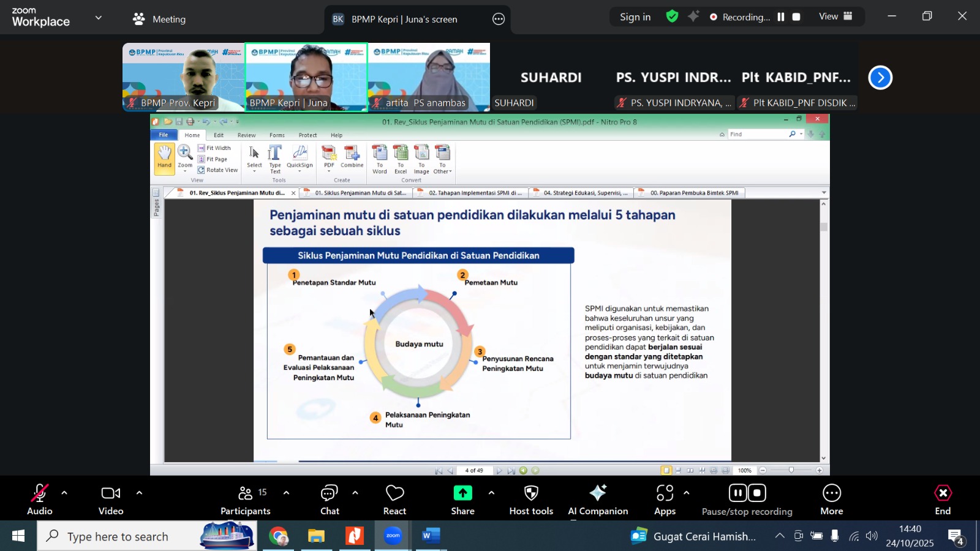980x551 pixels.
Task: Open the Participants list
Action: click(246, 500)
